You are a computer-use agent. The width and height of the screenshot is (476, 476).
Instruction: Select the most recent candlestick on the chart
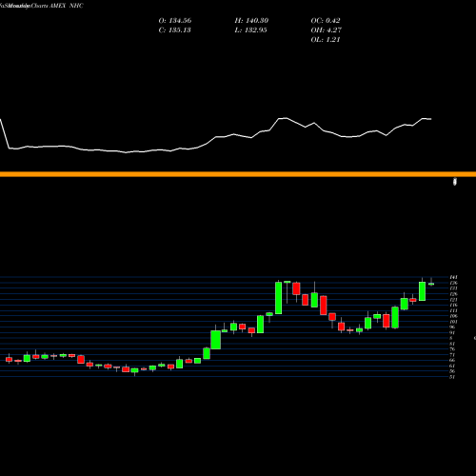coord(431,284)
